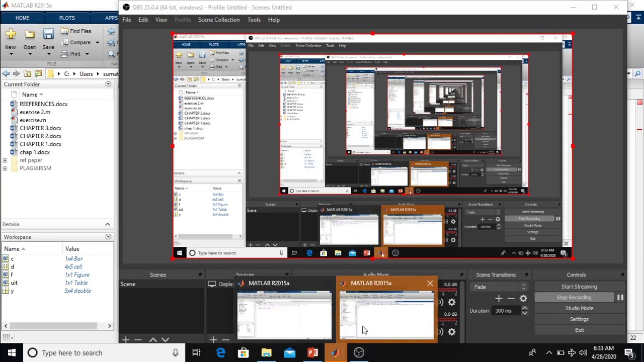Click Find Files in MATLAB toolstrip

[x=76, y=31]
